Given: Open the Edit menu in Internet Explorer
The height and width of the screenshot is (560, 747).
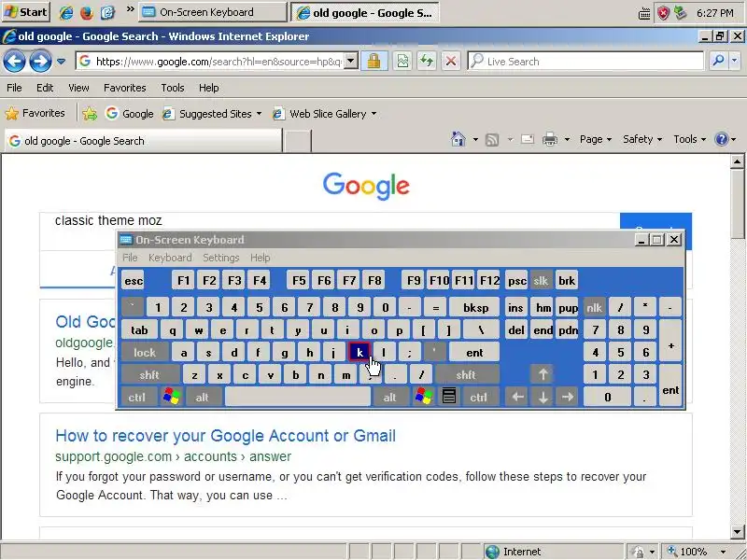Looking at the screenshot, I should click(45, 88).
